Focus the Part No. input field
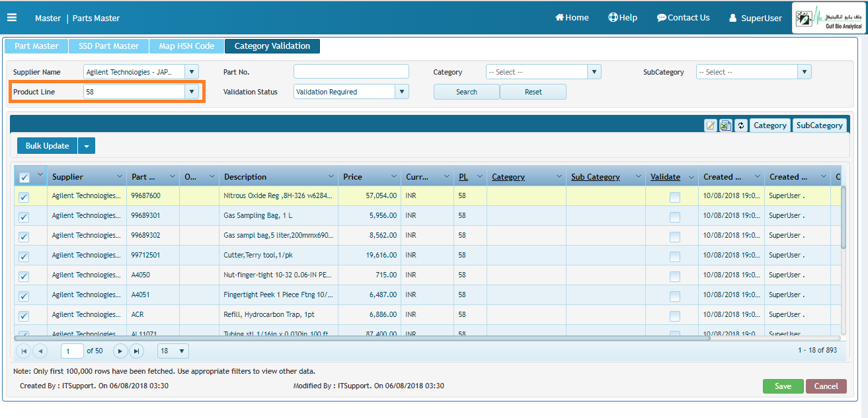Screen dimensions: 868x418 351,71
